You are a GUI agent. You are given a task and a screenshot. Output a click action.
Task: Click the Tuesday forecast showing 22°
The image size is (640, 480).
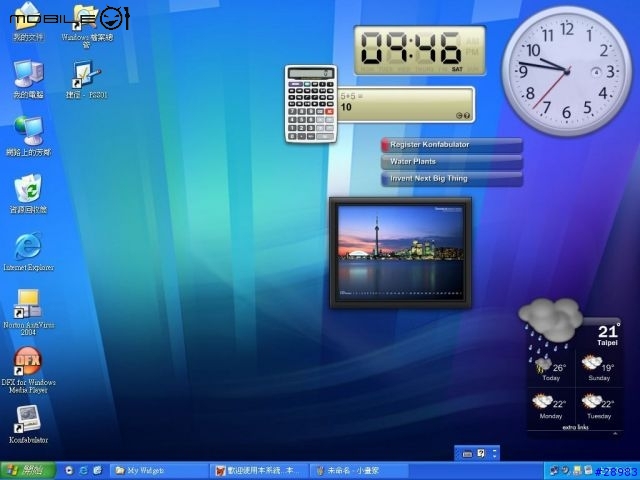click(x=599, y=407)
